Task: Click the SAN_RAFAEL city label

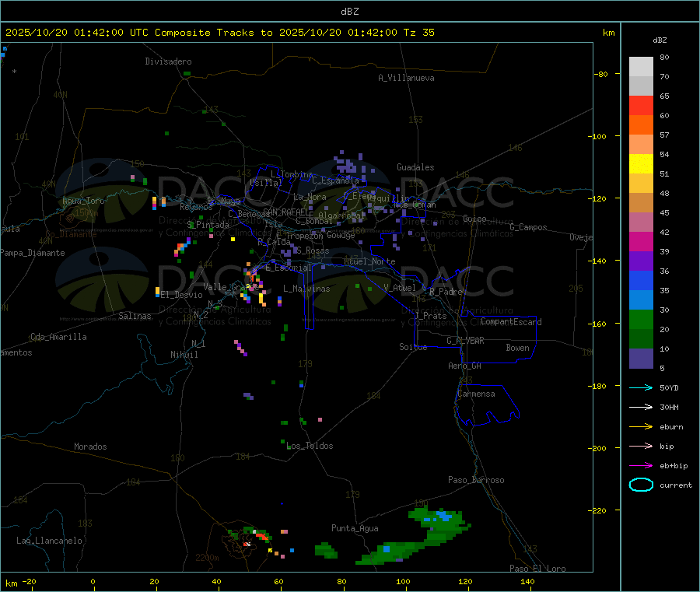Action: coord(288,212)
